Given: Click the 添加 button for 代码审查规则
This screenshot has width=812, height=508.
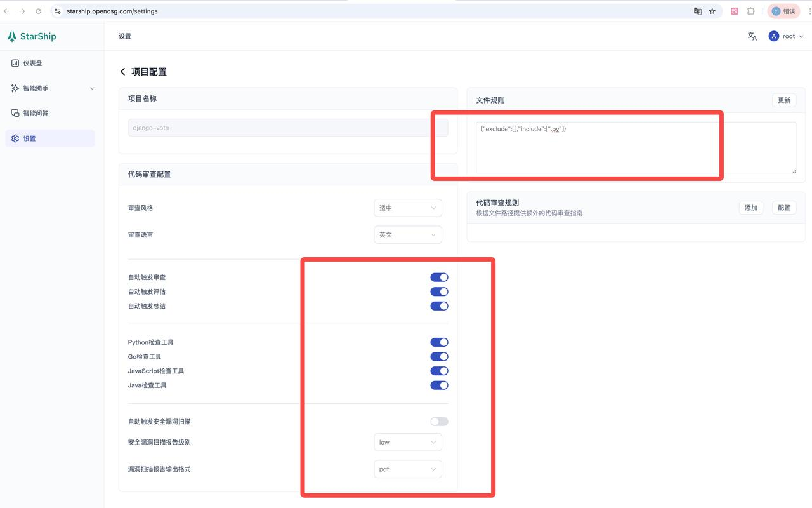Looking at the screenshot, I should pyautogui.click(x=750, y=208).
